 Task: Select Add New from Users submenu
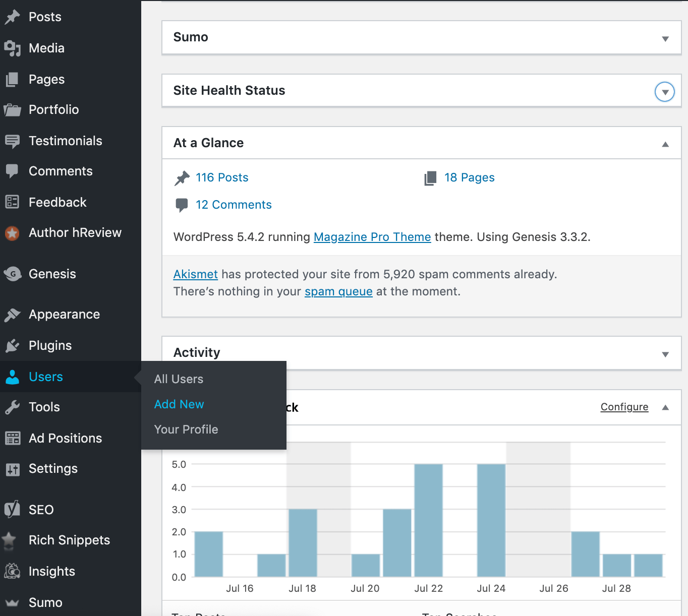click(x=179, y=404)
